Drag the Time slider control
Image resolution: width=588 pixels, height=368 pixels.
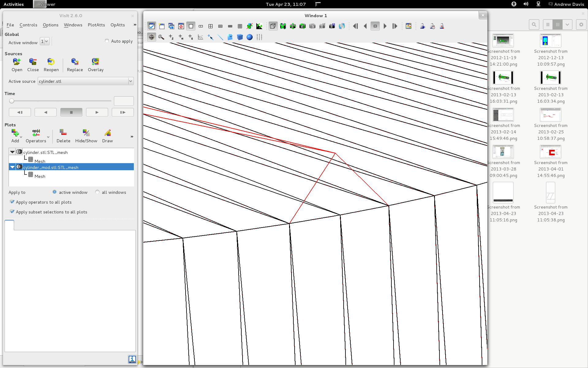pyautogui.click(x=11, y=101)
